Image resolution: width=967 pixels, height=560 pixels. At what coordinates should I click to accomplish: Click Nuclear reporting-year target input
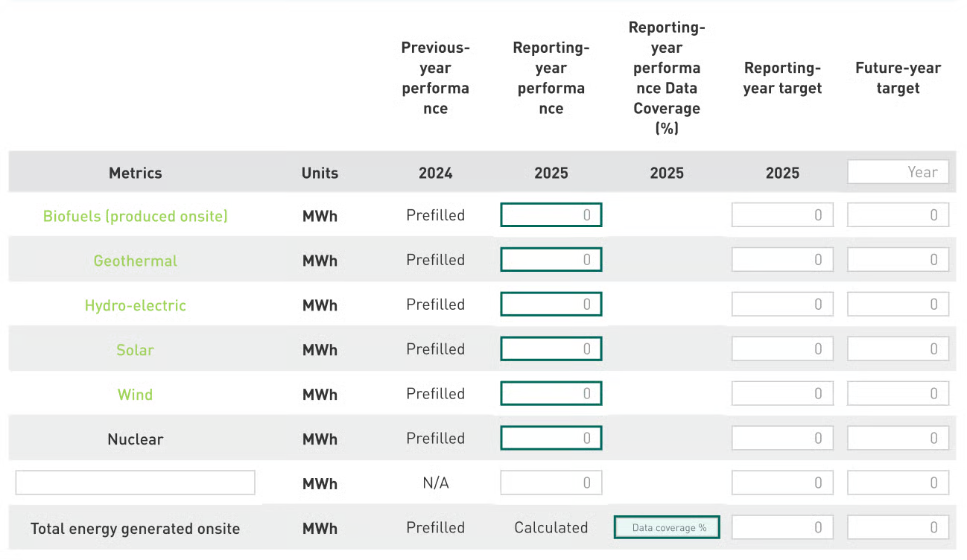pyautogui.click(x=782, y=439)
